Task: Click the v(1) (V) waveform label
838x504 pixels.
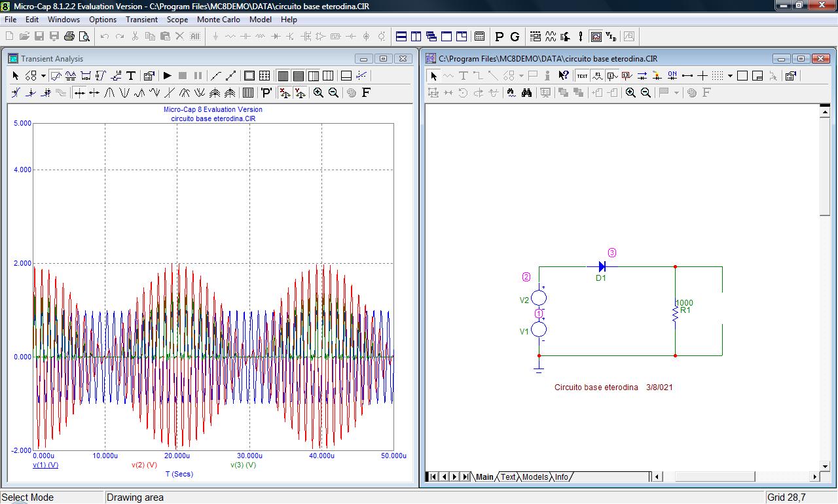Action: 46,465
